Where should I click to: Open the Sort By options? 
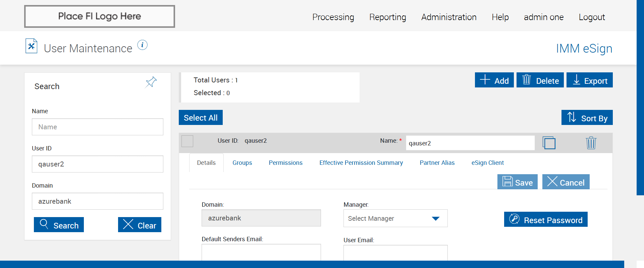click(x=587, y=118)
